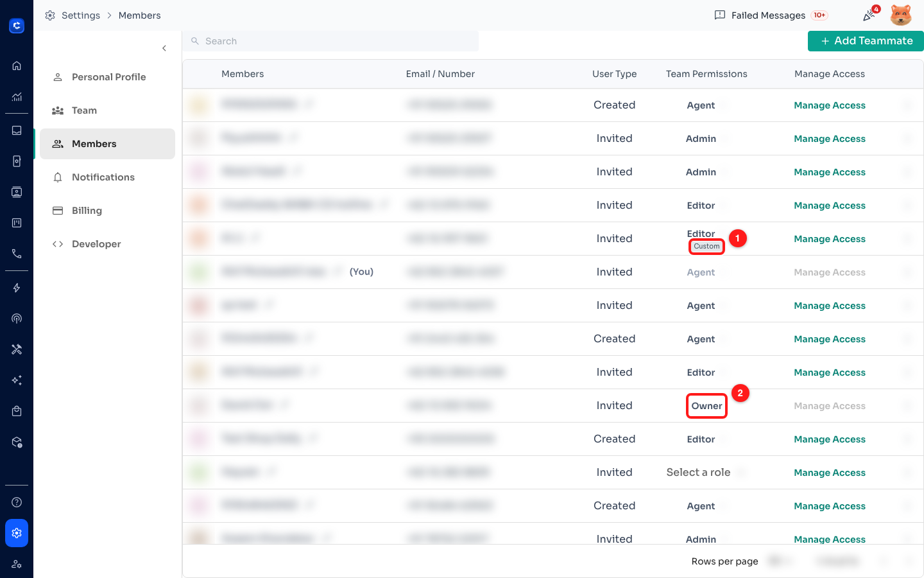Click the Notifications bell icon
Viewport: 924px width, 578px height.
pyautogui.click(x=58, y=177)
